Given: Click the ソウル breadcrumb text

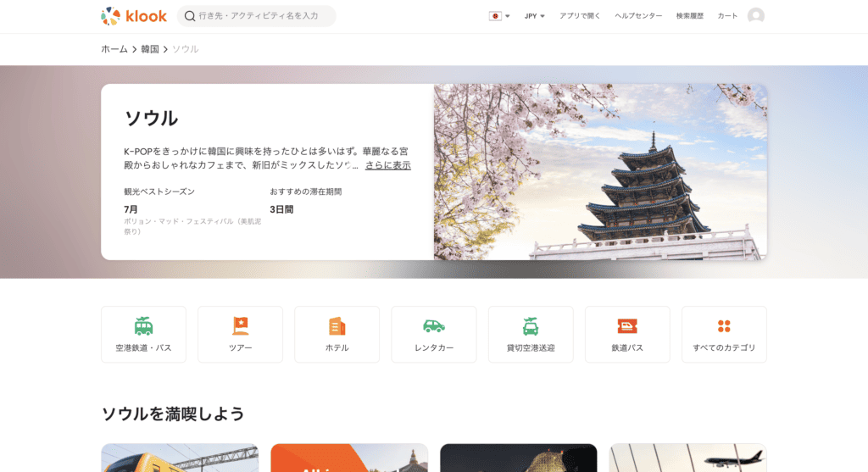Looking at the screenshot, I should point(185,49).
